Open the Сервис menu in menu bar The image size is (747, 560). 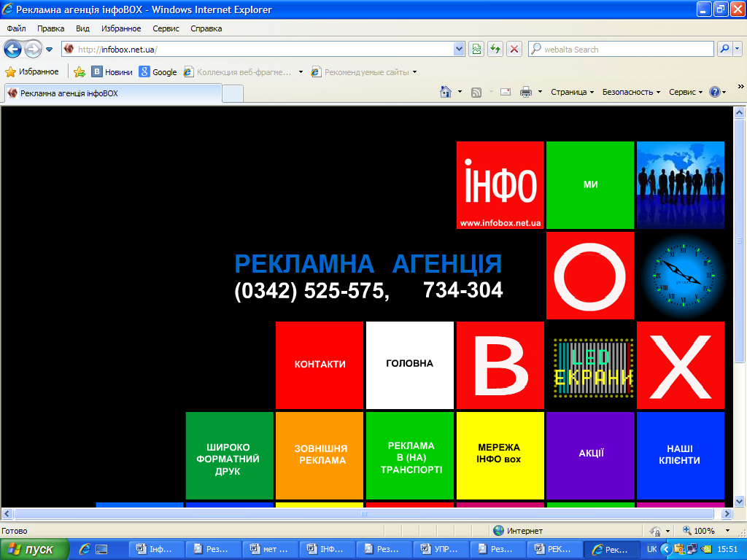click(166, 28)
